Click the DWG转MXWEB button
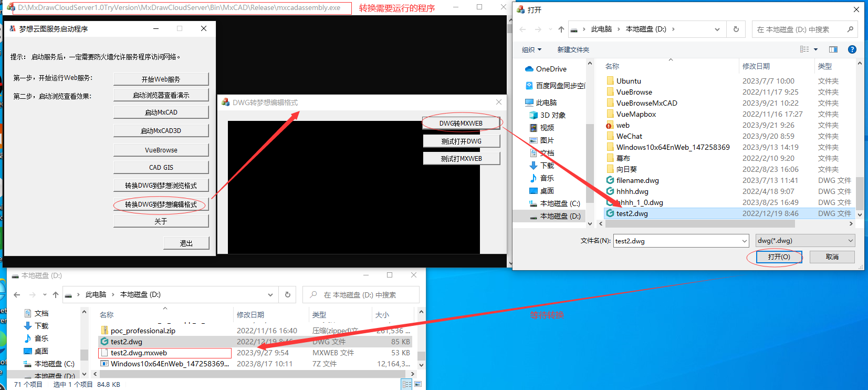 click(x=461, y=124)
